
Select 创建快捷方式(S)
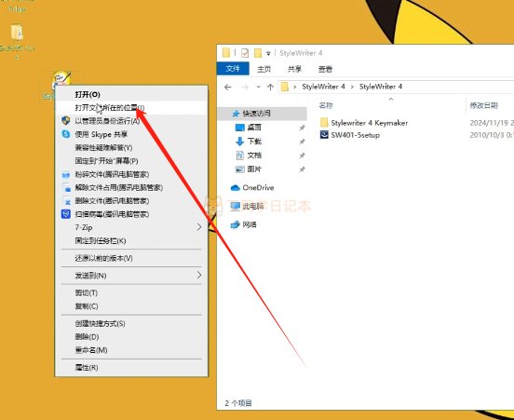coord(131,323)
